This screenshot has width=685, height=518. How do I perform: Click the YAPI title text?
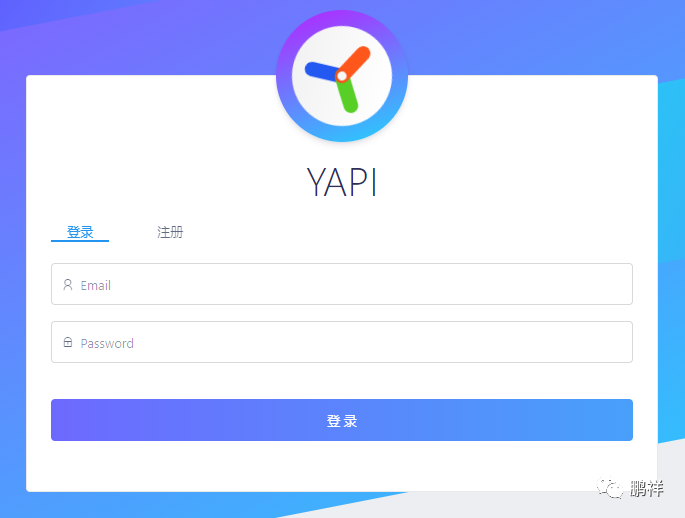coord(342,182)
